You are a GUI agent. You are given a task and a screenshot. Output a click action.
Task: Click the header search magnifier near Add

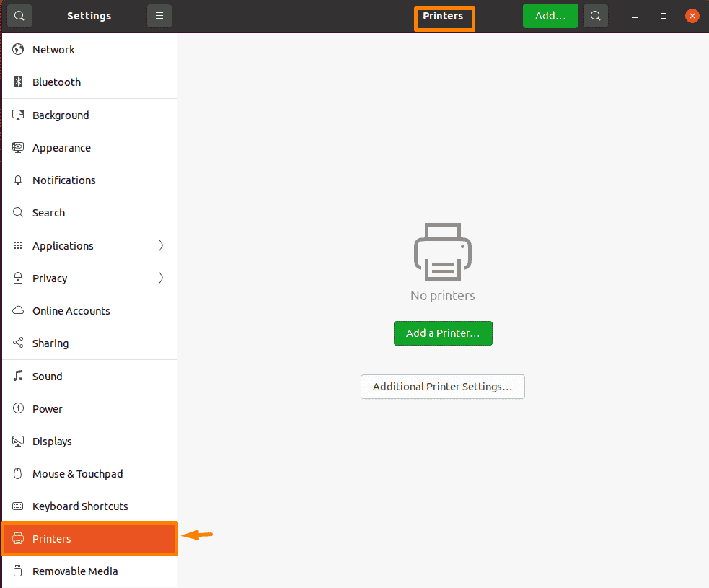point(595,15)
